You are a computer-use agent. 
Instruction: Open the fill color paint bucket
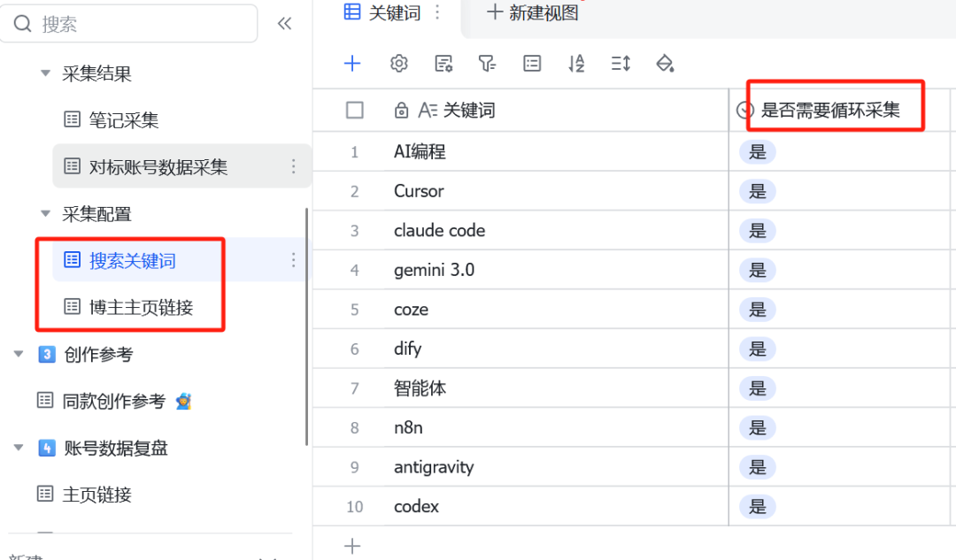(x=665, y=64)
